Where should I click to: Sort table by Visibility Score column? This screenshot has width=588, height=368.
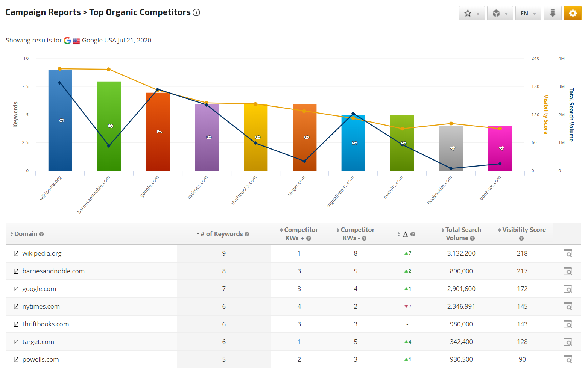click(524, 230)
